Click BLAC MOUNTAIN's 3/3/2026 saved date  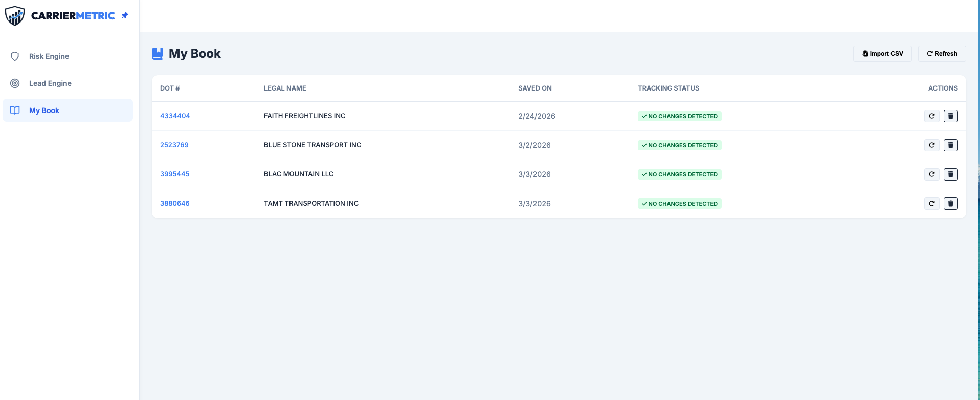click(x=534, y=174)
